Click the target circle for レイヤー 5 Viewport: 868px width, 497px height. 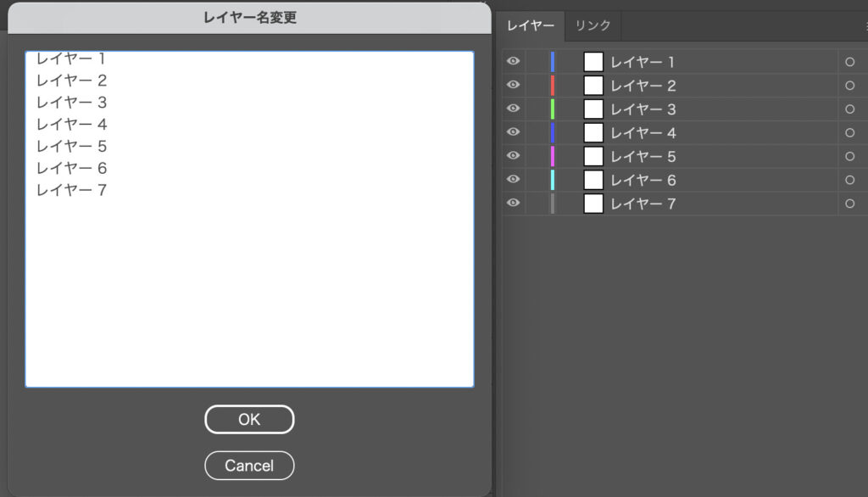point(849,157)
